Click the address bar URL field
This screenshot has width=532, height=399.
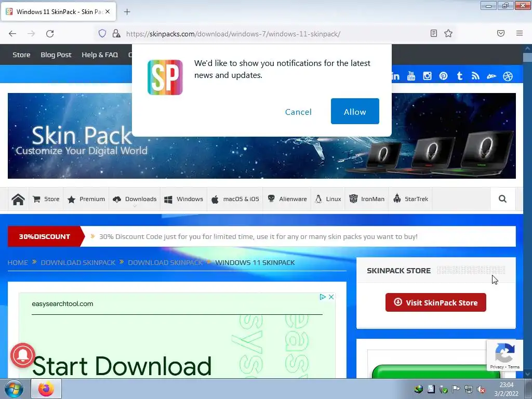coord(275,34)
